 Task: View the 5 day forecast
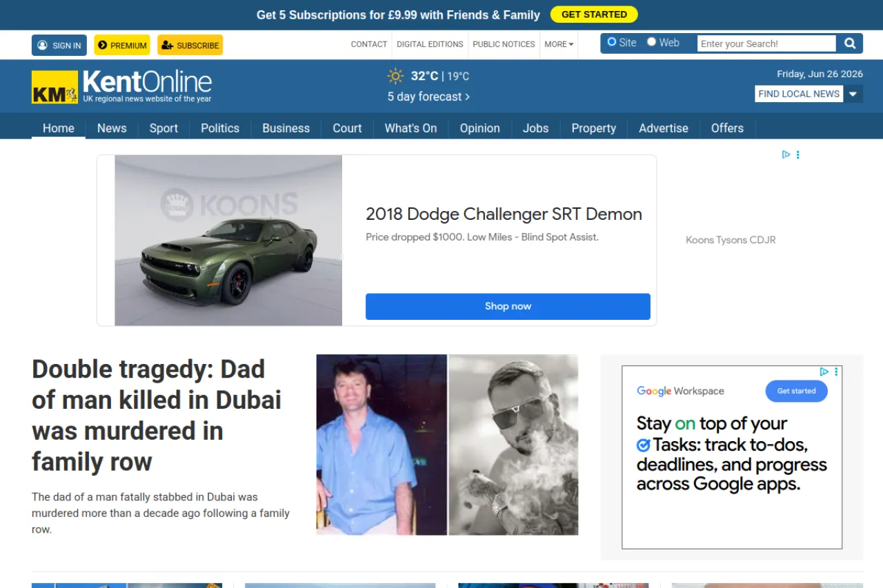[428, 97]
